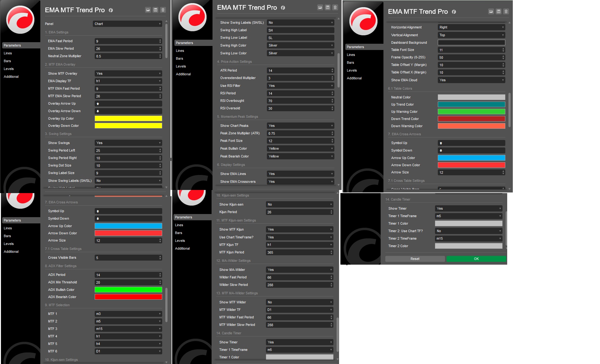Viewport: 600px width, 364px height.
Task: Click trash icon in window with Horizontal Alignment
Action: pyautogui.click(x=506, y=12)
